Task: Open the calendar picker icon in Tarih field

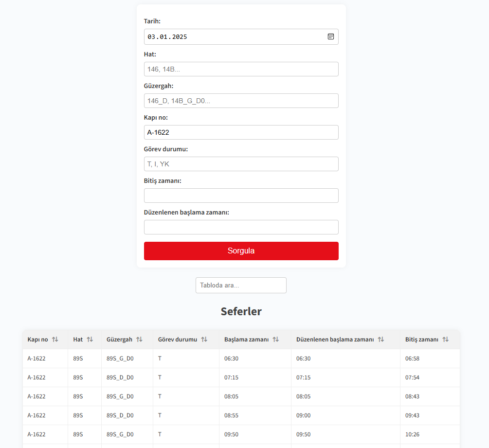Action: (x=330, y=36)
